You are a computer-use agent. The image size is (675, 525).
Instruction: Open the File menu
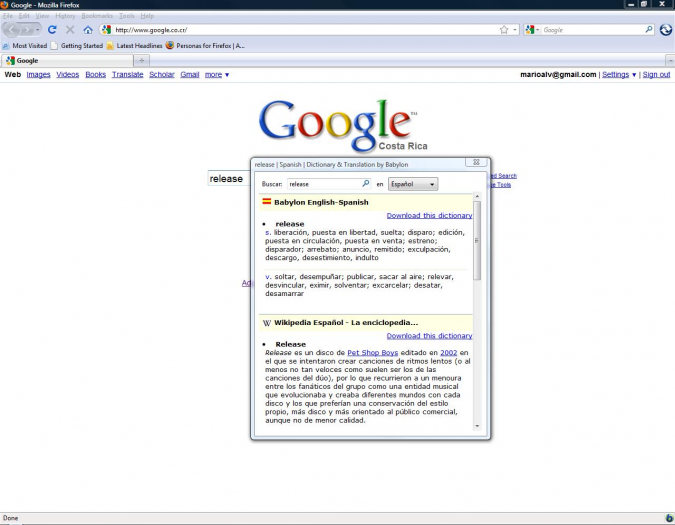[8, 16]
